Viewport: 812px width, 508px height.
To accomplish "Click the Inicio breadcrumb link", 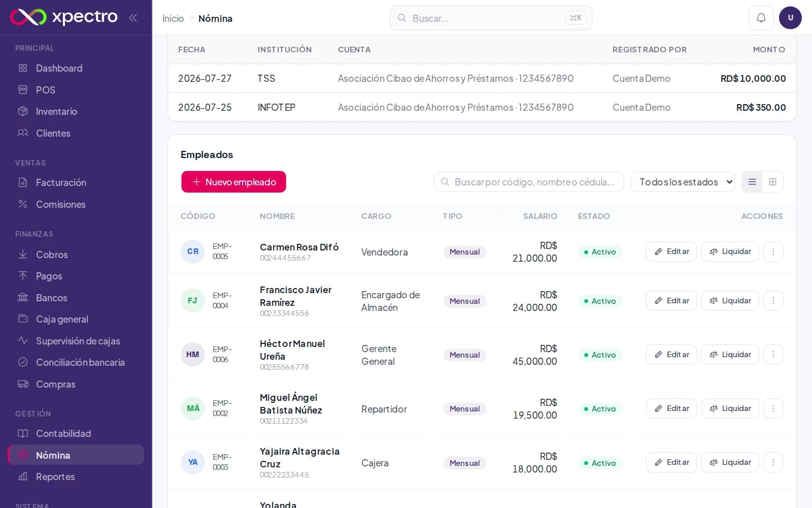I will 173,18.
